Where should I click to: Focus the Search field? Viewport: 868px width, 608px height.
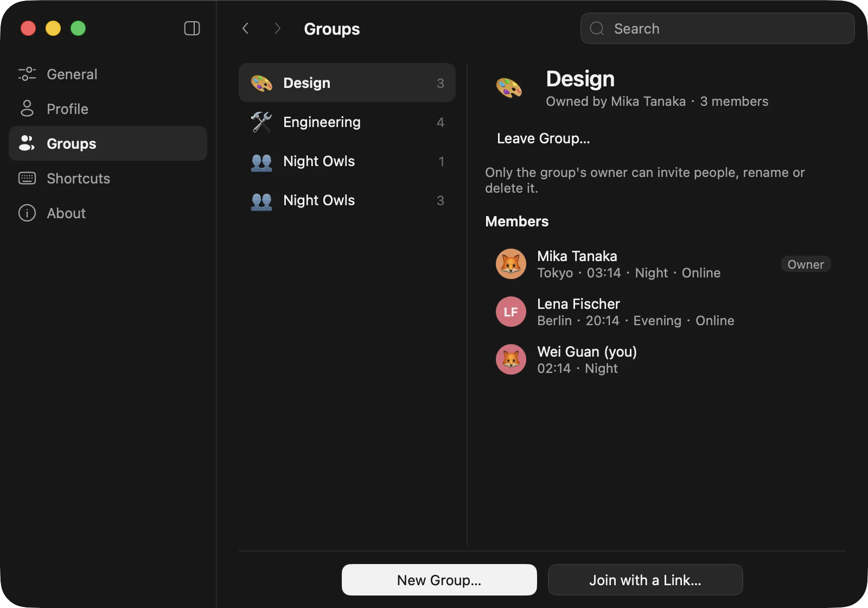[717, 28]
